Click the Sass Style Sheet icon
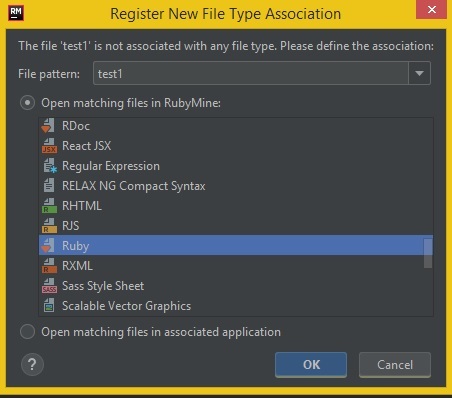Screen dimensions: 452x398 49,286
